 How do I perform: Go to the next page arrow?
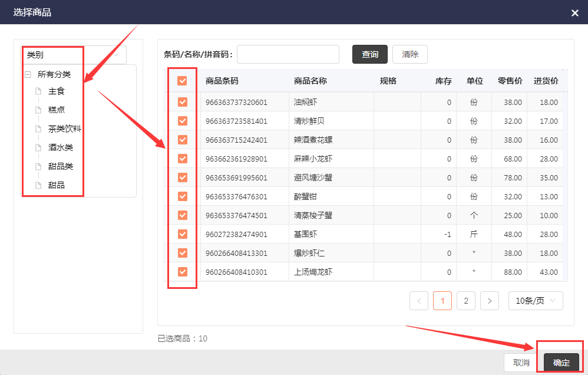(x=490, y=301)
